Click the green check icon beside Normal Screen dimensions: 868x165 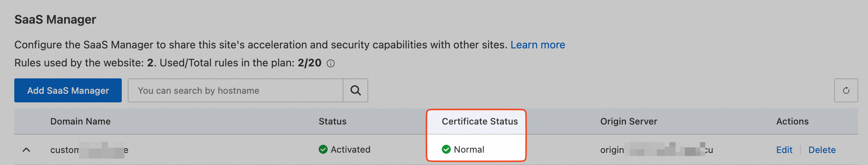(x=446, y=149)
